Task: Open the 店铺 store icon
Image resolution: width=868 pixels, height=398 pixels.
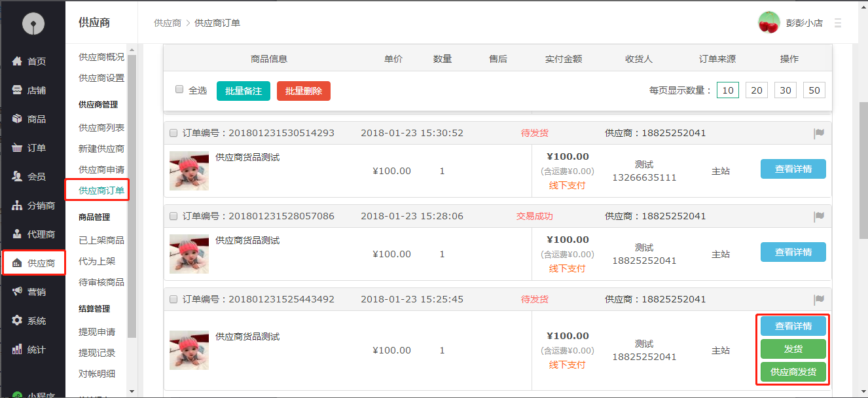Action: point(18,90)
